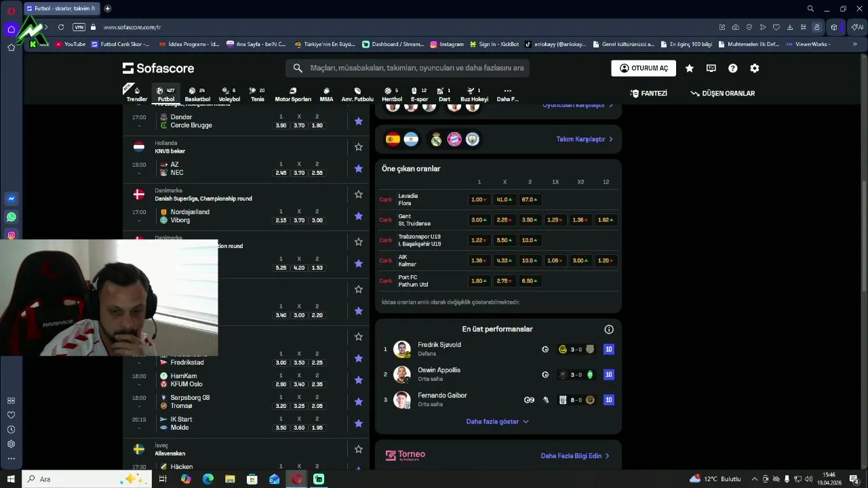Click AIK Kalmar 4.33 draw odds

[505, 261]
